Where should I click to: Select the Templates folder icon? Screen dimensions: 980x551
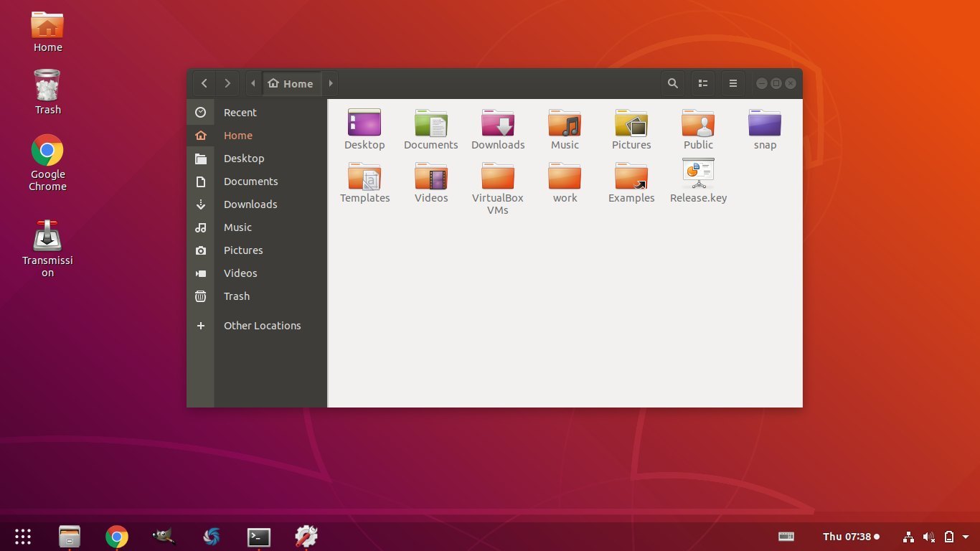click(364, 176)
